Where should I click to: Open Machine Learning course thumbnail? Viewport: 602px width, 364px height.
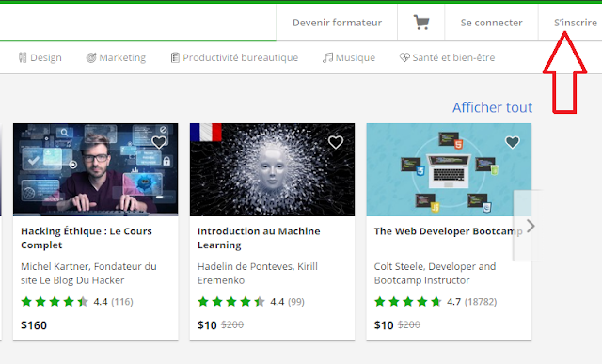272,169
